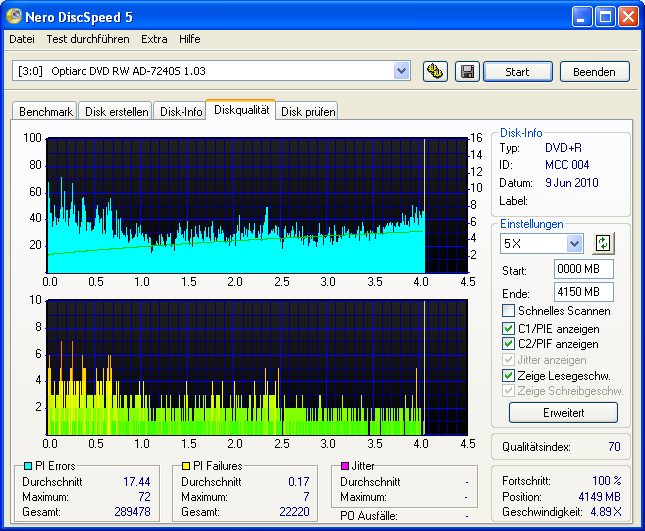Click the disc ID MCC 004

[567, 165]
